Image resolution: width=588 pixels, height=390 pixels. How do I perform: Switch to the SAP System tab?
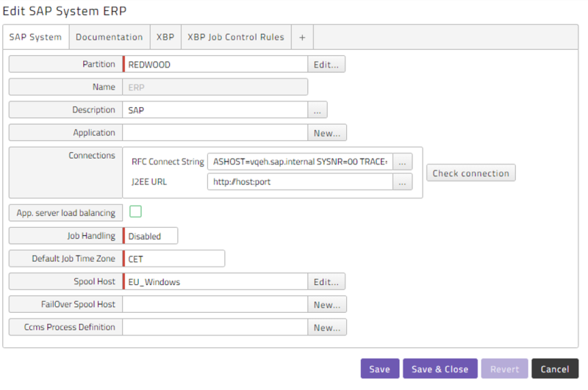[35, 37]
